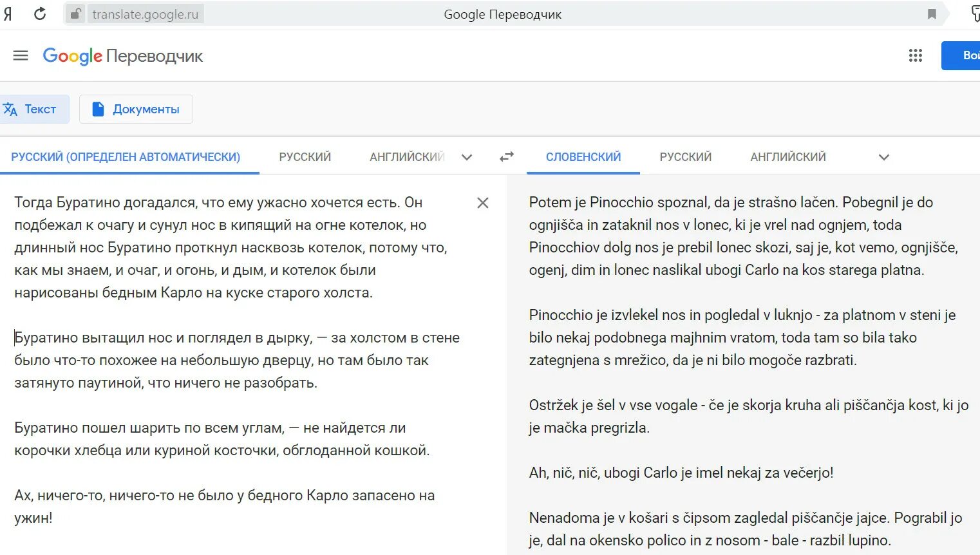Viewport: 980px width, 555px height.
Task: Click the padlock site security icon
Action: tap(75, 14)
